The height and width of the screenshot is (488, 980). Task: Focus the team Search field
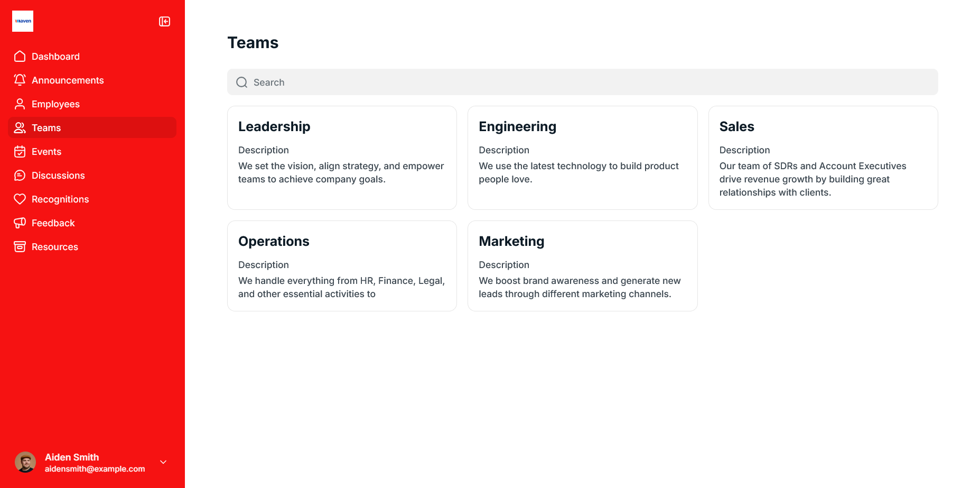point(582,82)
